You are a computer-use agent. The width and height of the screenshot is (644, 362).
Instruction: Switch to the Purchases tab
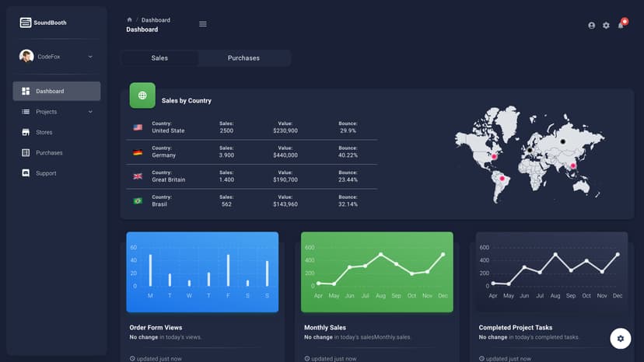[x=243, y=57]
